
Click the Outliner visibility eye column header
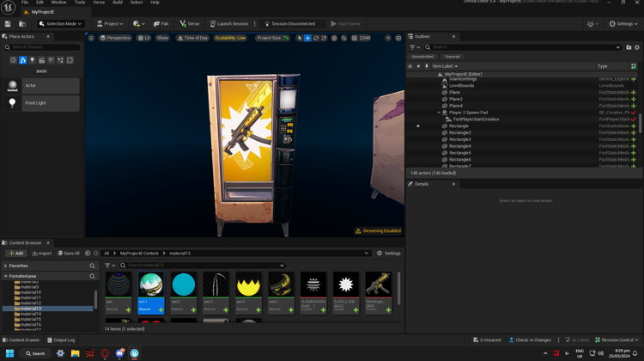tap(410, 66)
